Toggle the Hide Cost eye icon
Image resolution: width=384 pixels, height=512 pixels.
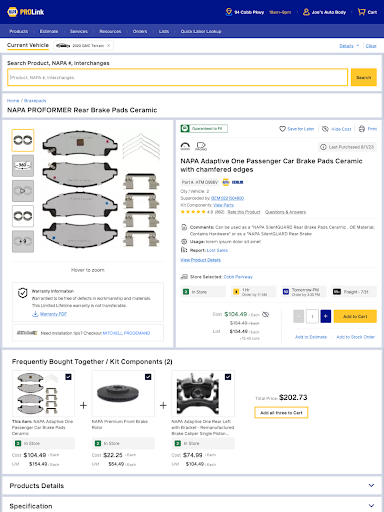(x=325, y=129)
